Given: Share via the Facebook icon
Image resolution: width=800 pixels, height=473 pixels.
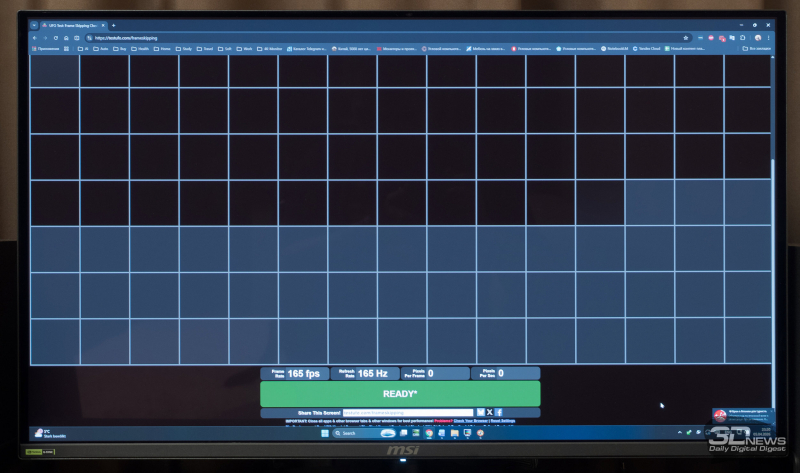Looking at the screenshot, I should (x=499, y=412).
